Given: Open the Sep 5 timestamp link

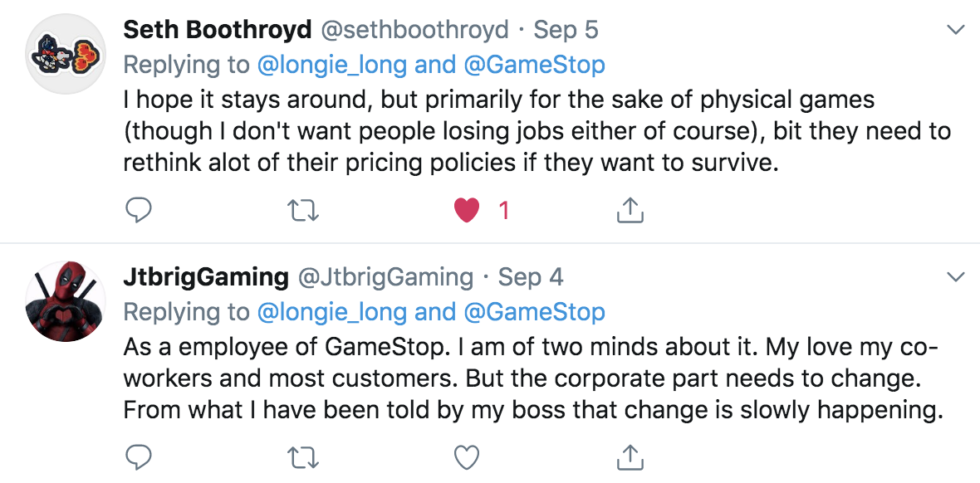Looking at the screenshot, I should click(x=566, y=31).
